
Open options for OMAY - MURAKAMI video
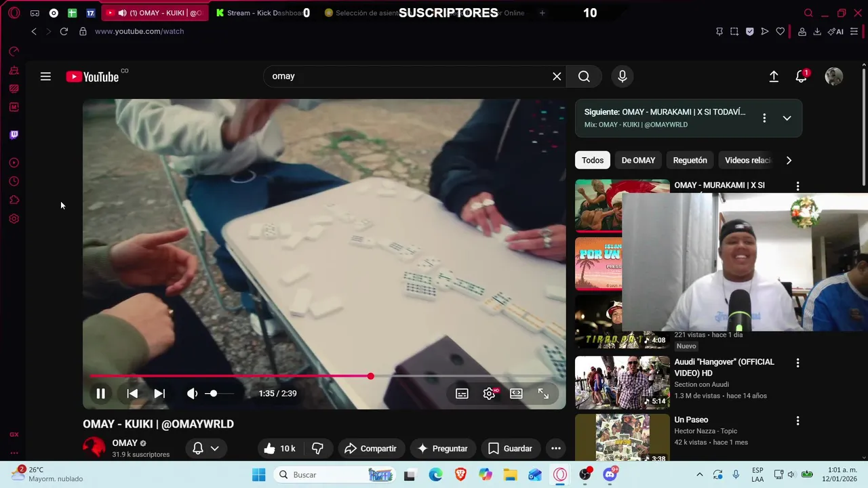coord(797,186)
